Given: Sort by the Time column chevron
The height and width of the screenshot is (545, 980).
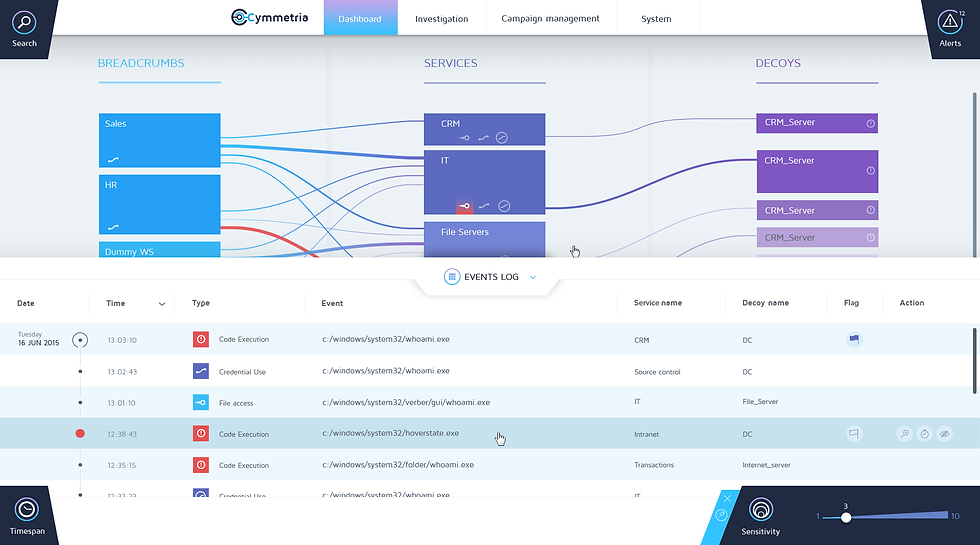Looking at the screenshot, I should [x=162, y=304].
